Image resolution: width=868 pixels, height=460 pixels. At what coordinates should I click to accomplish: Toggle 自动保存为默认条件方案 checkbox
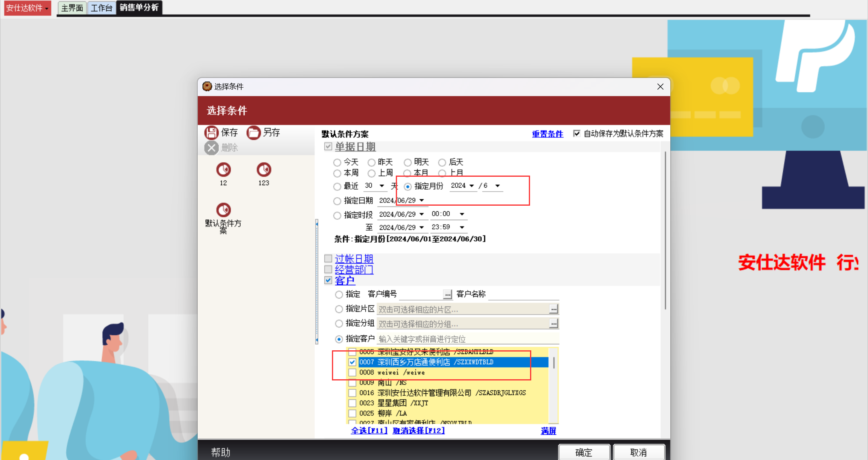(x=577, y=133)
